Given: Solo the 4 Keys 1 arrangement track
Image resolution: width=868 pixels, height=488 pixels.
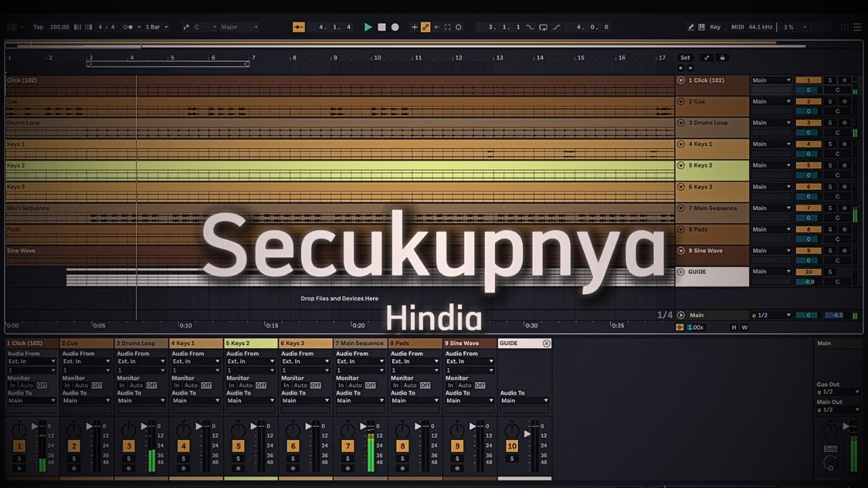Looking at the screenshot, I should click(829, 144).
